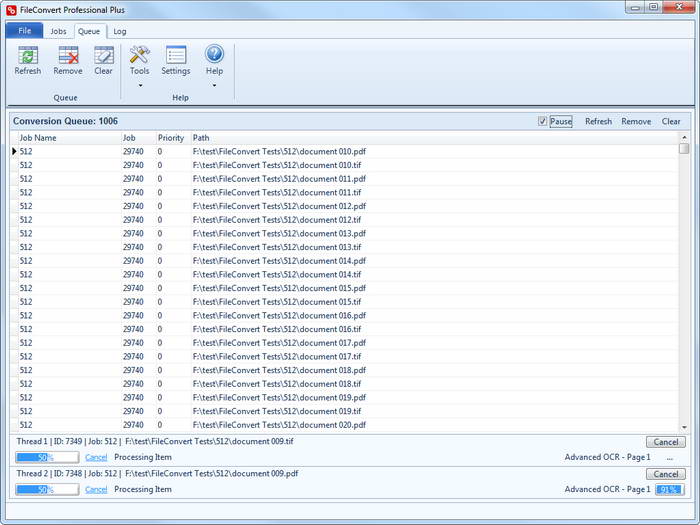Image resolution: width=700 pixels, height=525 pixels.
Task: Click the Cancel link beside Thread 2 progress
Action: pyautogui.click(x=96, y=489)
